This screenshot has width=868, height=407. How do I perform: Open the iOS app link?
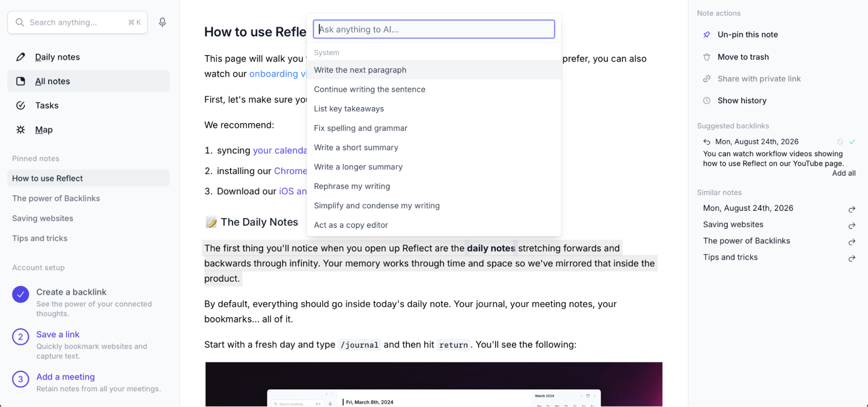[x=293, y=191]
